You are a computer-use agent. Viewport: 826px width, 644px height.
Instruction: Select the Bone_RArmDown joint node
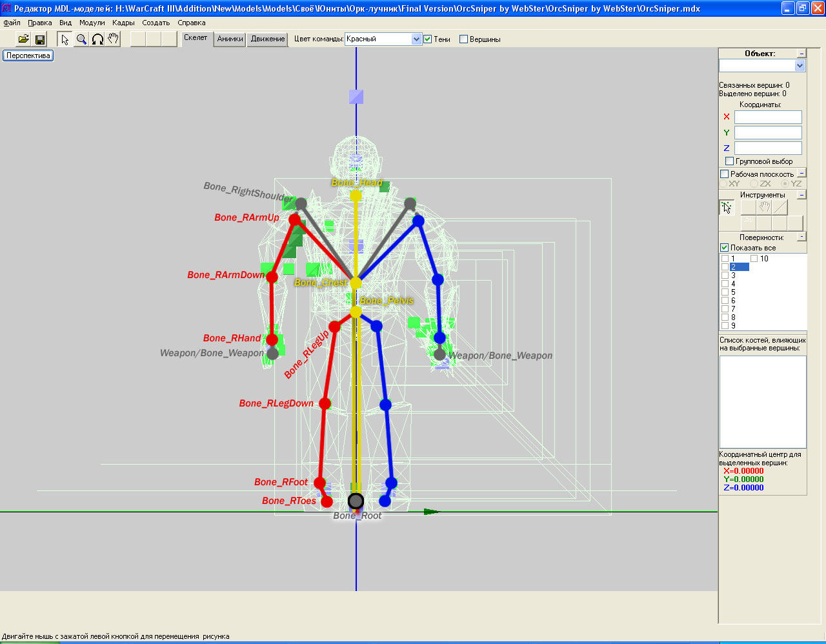click(x=272, y=277)
